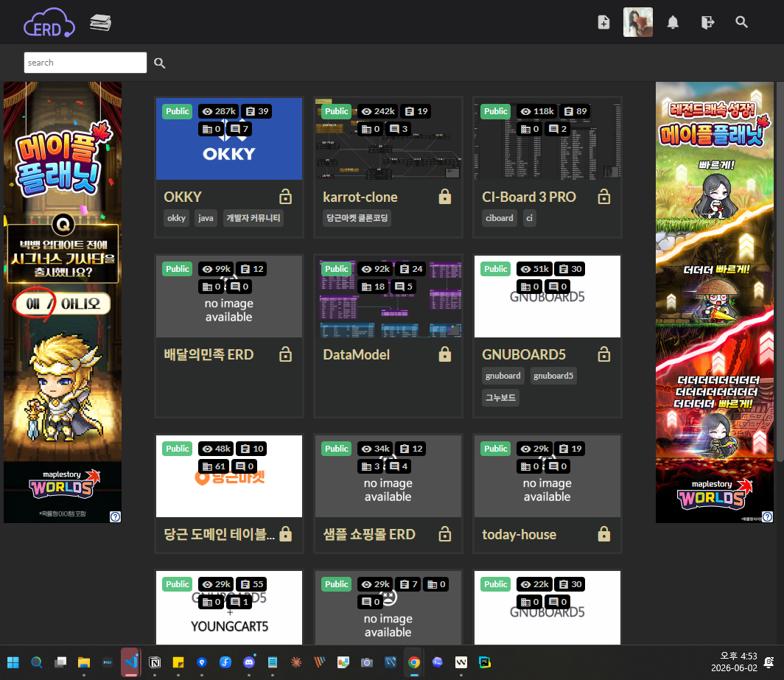Viewport: 784px width, 680px height.
Task: Open the DataModel project title
Action: (x=356, y=354)
